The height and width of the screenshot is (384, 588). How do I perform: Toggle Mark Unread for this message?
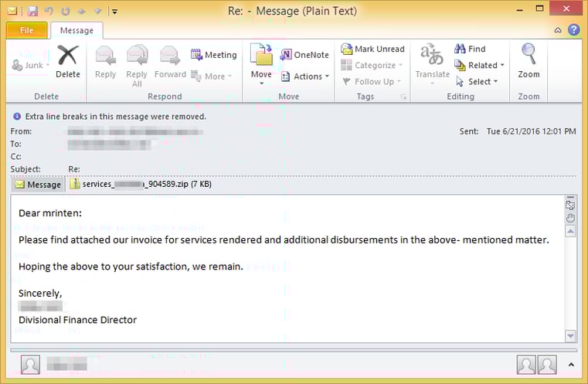[x=372, y=49]
